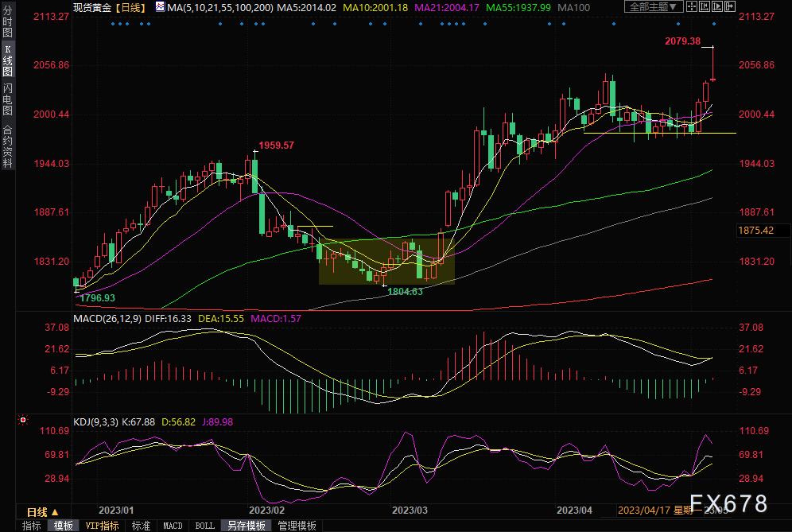Expand the 全部主题 dropdown
Image resolution: width=792 pixels, height=532 pixels.
click(x=654, y=7)
